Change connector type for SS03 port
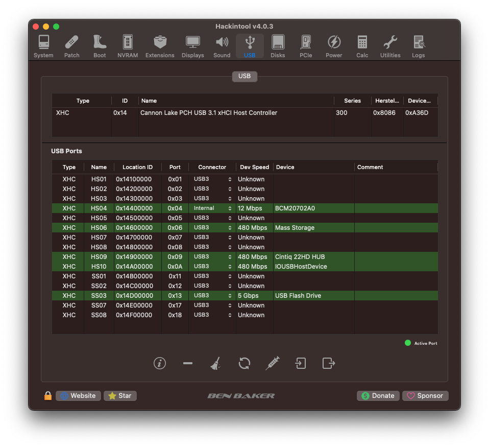The height and width of the screenshot is (448, 489). [212, 296]
